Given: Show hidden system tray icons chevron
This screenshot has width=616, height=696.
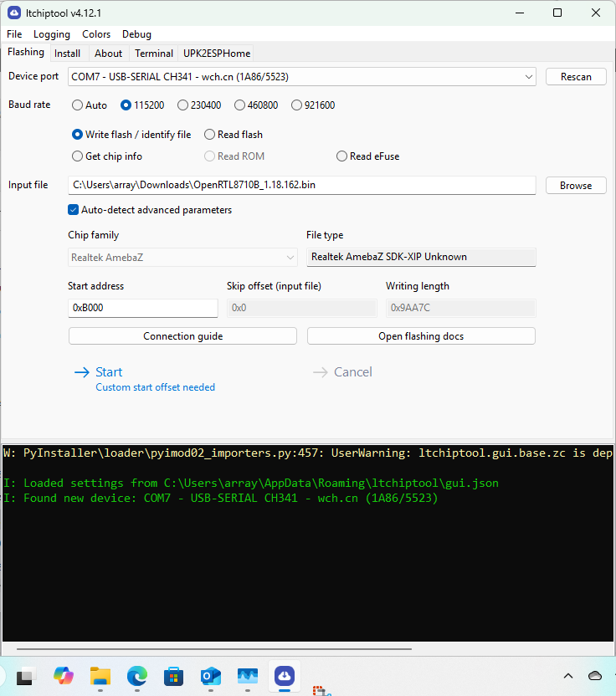Looking at the screenshot, I should (x=568, y=676).
